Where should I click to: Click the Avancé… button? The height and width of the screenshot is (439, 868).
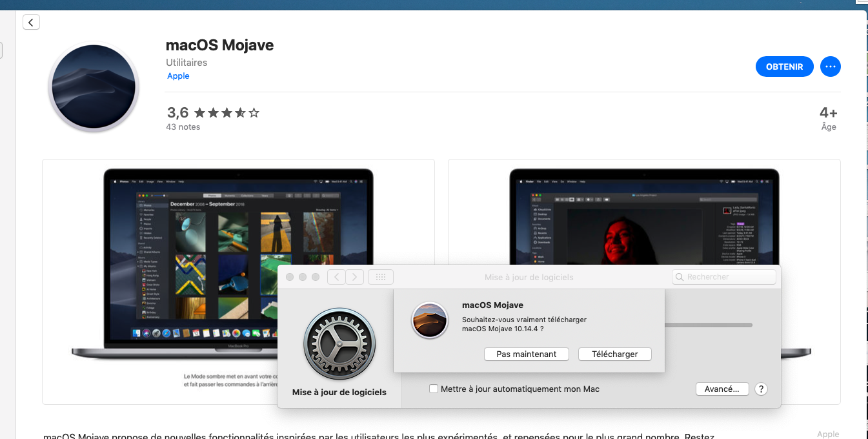tap(722, 389)
